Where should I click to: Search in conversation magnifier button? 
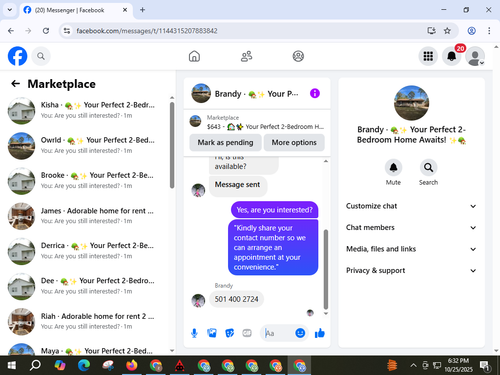pos(428,168)
